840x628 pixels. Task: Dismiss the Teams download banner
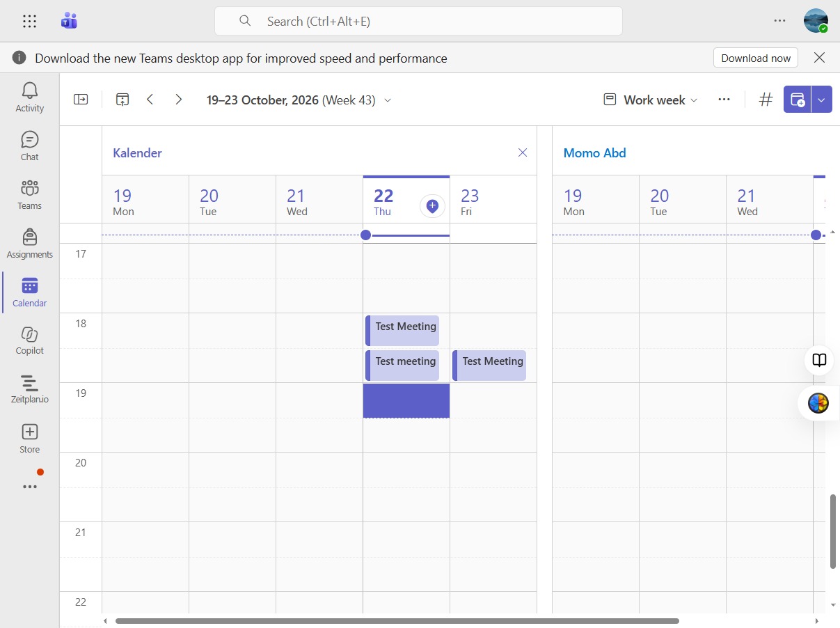click(x=820, y=58)
